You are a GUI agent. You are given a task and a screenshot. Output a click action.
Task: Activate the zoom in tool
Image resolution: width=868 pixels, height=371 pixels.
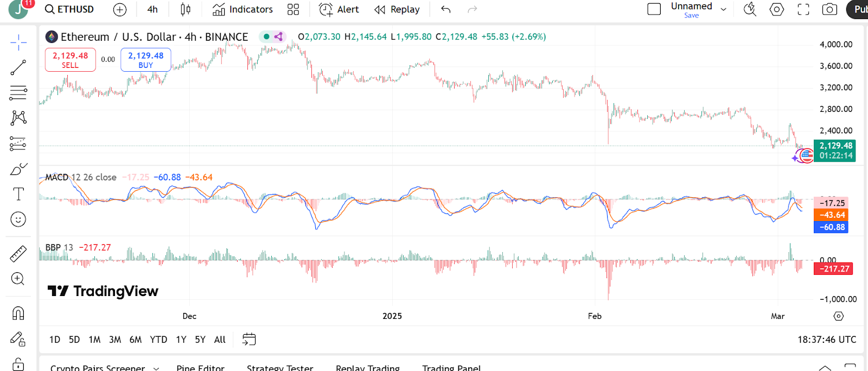click(18, 279)
